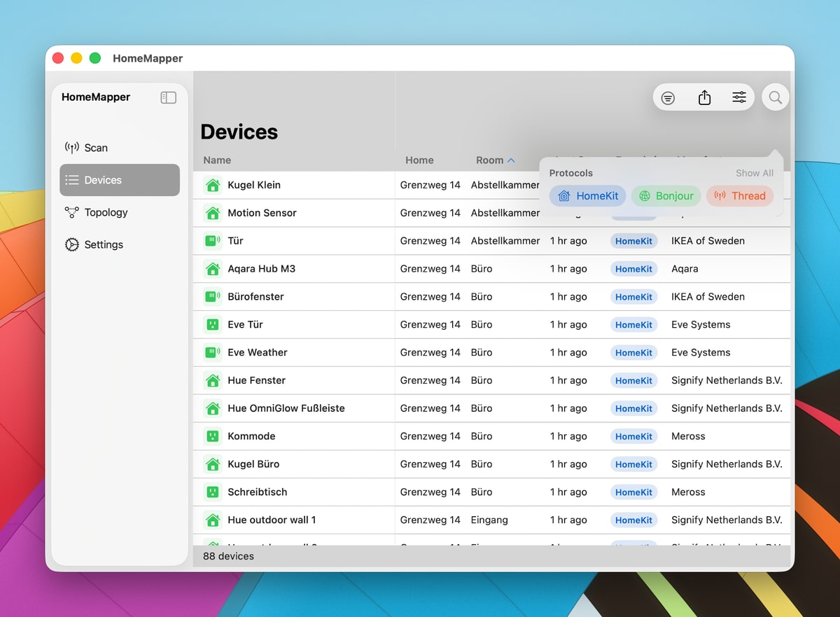Click HomeKit badge in Aqara Hub M3 row
Image resolution: width=840 pixels, height=617 pixels.
point(633,269)
